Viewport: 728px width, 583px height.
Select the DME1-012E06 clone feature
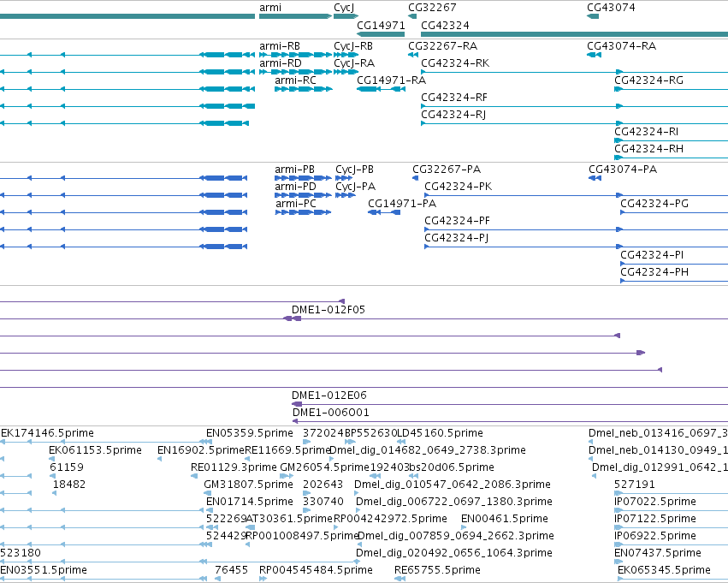click(510, 404)
